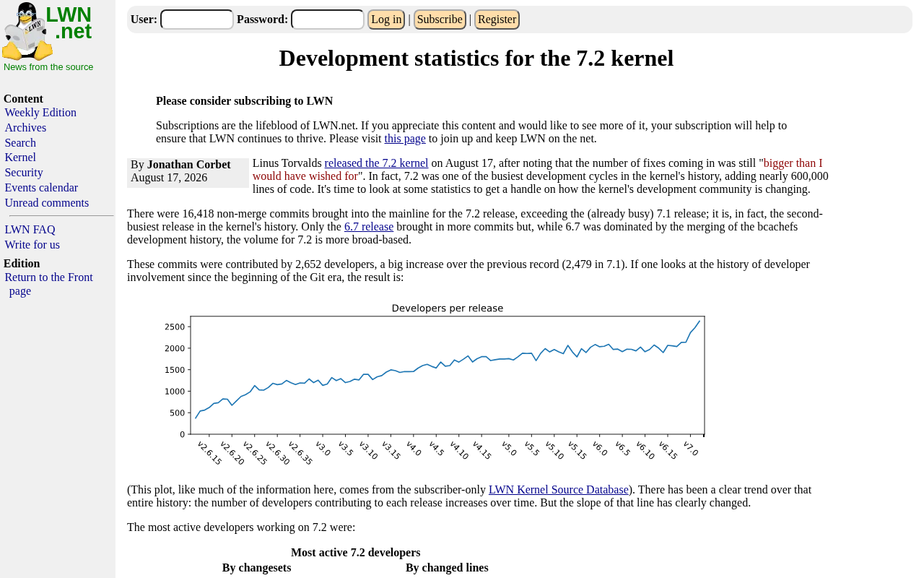Click the LWN.net penguin logo
This screenshot has width=924, height=578.
pos(27,31)
